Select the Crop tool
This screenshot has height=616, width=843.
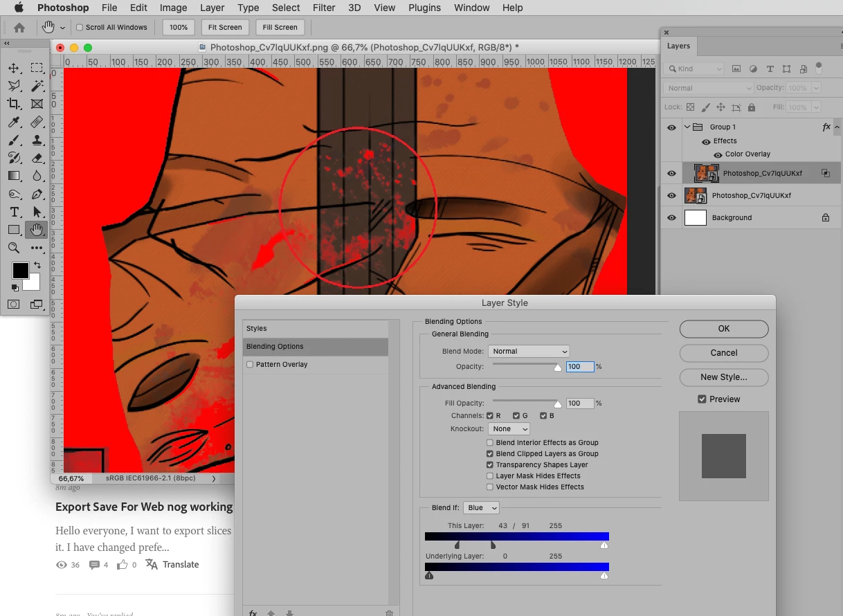(x=14, y=104)
